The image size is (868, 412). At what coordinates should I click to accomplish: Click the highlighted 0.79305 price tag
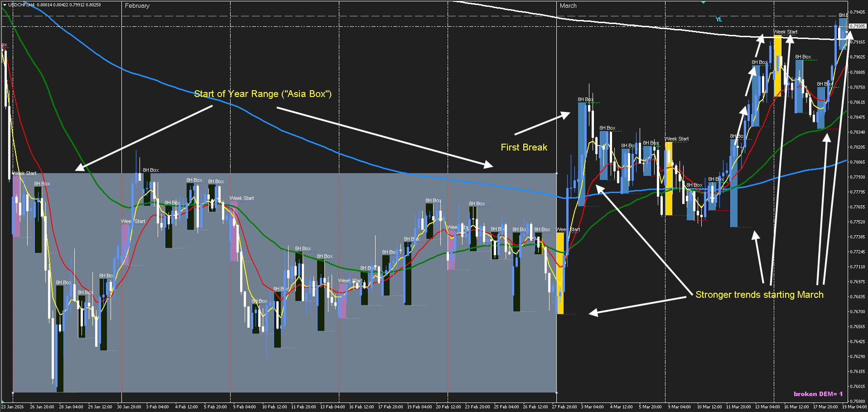click(x=857, y=26)
